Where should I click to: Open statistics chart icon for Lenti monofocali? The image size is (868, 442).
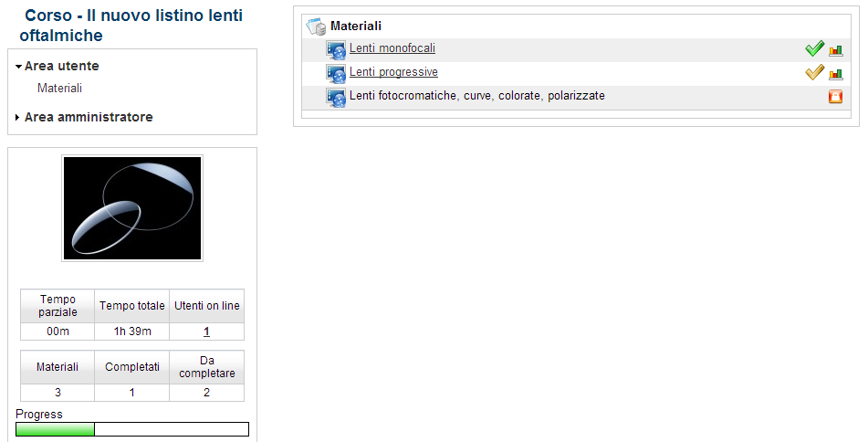click(835, 51)
